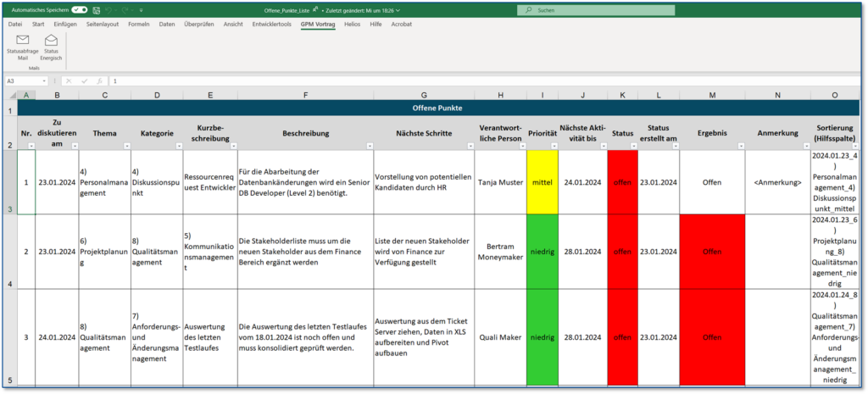Image resolution: width=868 pixels, height=394 pixels.
Task: Switch to the Helios tab
Action: tap(352, 25)
